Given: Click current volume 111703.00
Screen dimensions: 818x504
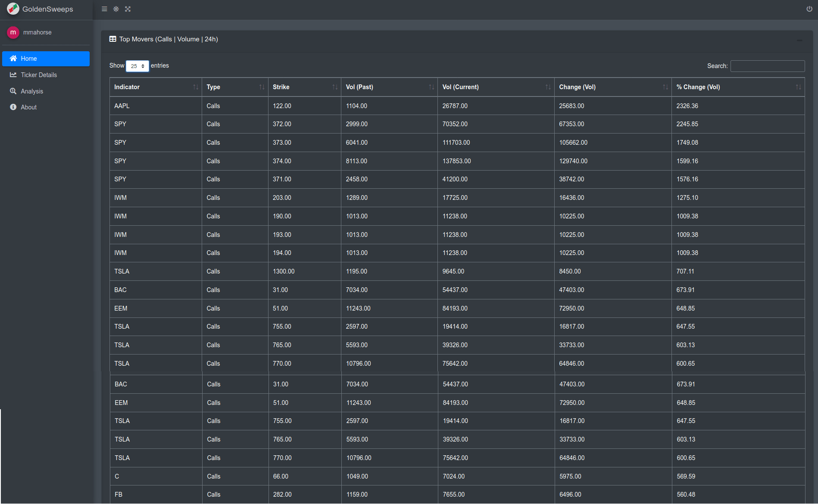Looking at the screenshot, I should (x=456, y=143).
